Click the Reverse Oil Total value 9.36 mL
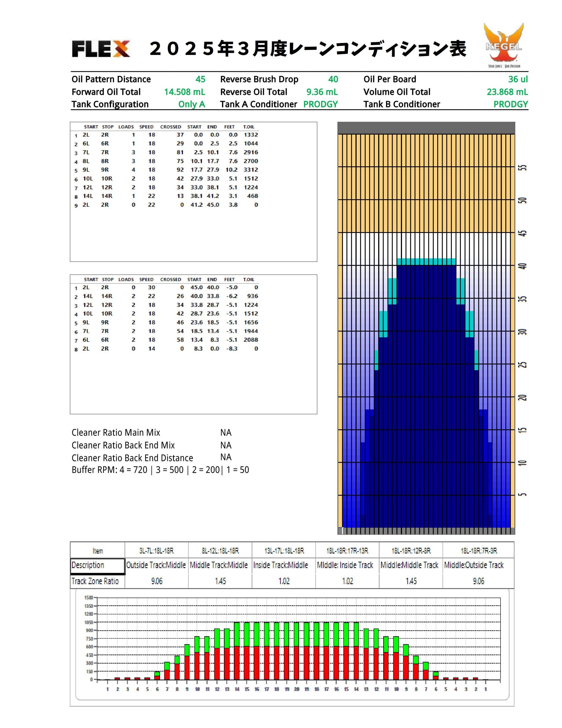Viewport: 562px width, 728px height. 322,92
